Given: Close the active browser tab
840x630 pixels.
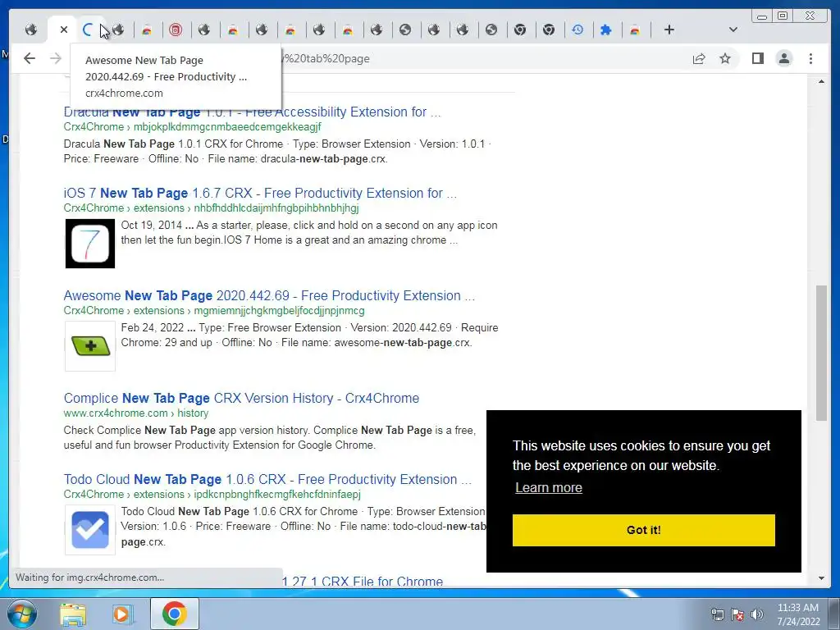Looking at the screenshot, I should [x=64, y=30].
